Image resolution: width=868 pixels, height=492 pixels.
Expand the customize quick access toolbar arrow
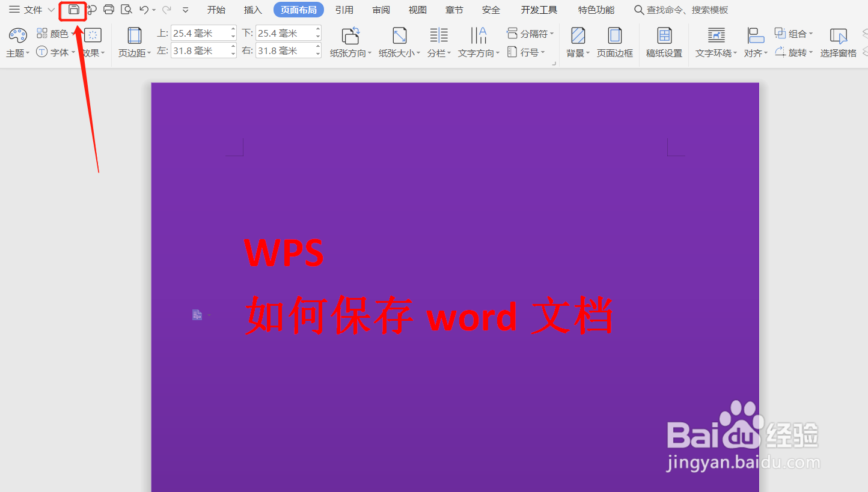(x=185, y=10)
